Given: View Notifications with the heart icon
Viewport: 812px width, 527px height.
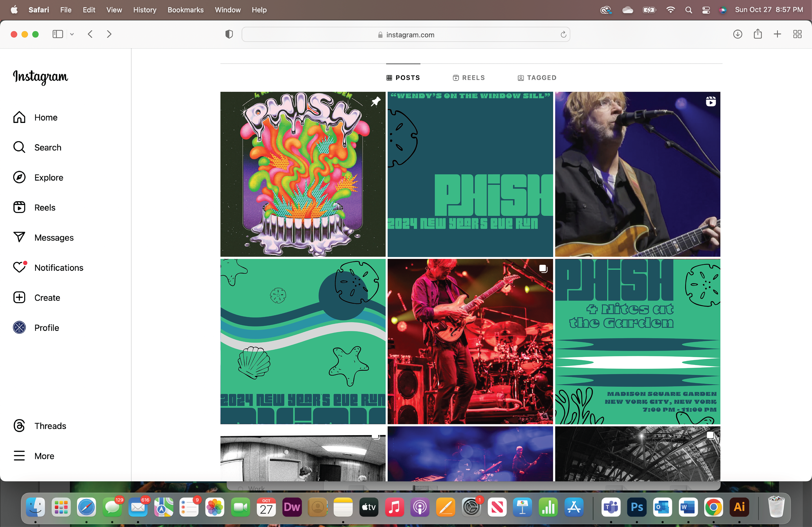Looking at the screenshot, I should pyautogui.click(x=48, y=268).
